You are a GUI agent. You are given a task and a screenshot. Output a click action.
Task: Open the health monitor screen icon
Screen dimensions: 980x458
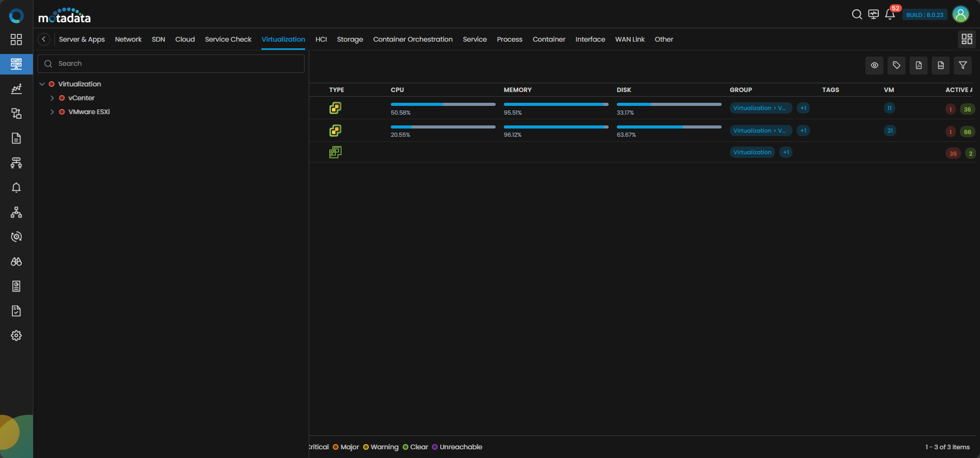click(x=873, y=14)
